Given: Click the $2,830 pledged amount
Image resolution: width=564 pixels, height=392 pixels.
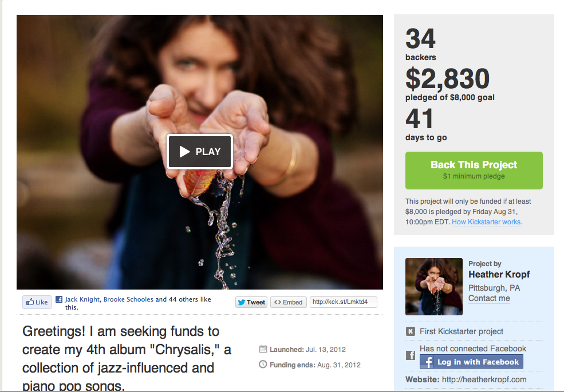Looking at the screenshot, I should 447,78.
